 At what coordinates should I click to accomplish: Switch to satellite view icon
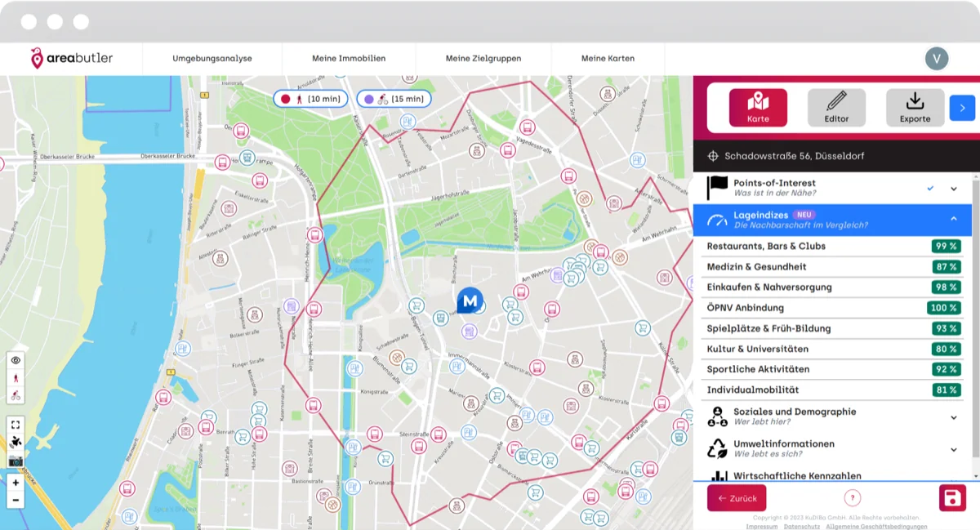(16, 443)
